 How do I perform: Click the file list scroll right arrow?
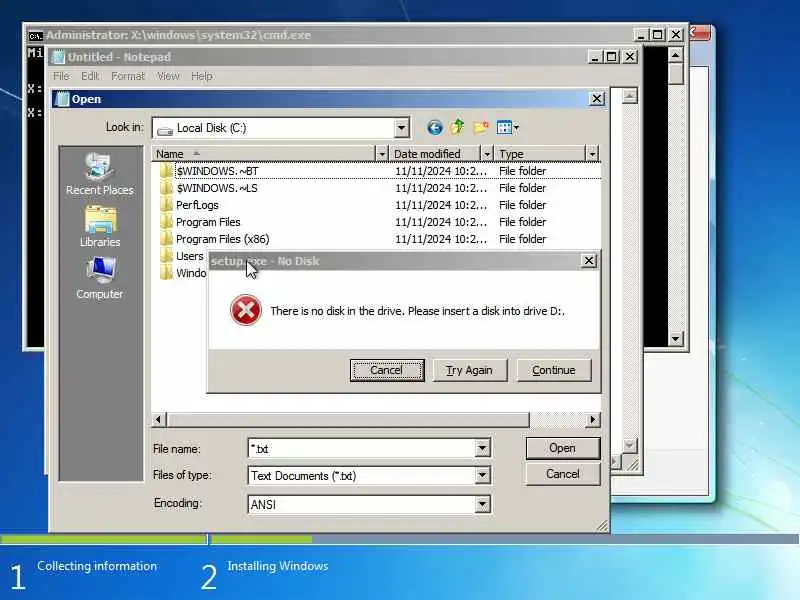click(592, 419)
